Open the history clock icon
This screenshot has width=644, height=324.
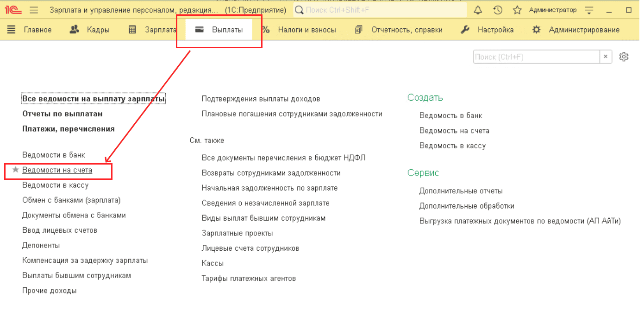(498, 10)
